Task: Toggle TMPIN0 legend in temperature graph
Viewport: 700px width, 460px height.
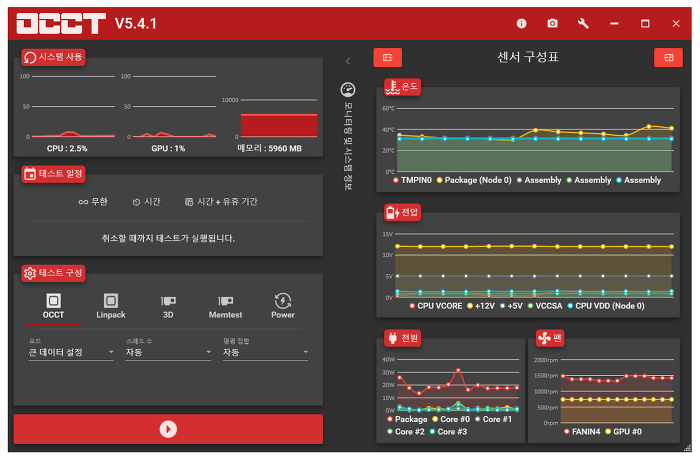Action: [x=412, y=180]
